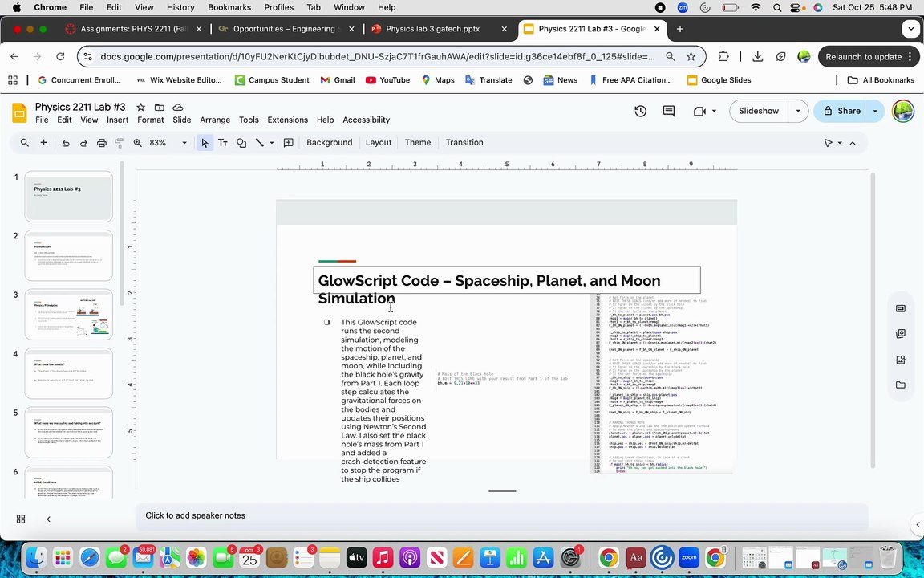
Task: Switch to grid view
Action: coord(21,519)
